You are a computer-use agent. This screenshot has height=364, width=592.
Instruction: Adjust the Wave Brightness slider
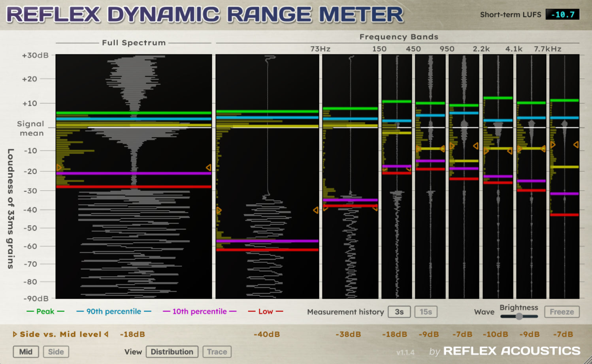tap(518, 315)
